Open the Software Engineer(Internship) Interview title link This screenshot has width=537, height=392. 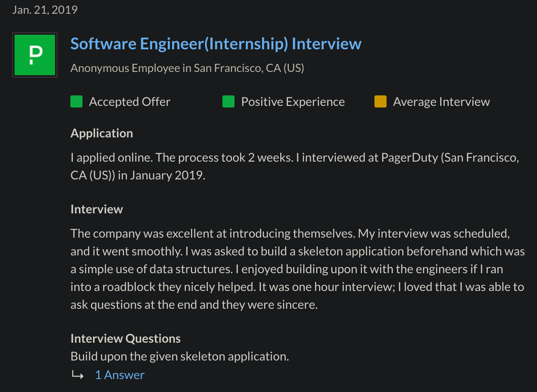(x=216, y=44)
